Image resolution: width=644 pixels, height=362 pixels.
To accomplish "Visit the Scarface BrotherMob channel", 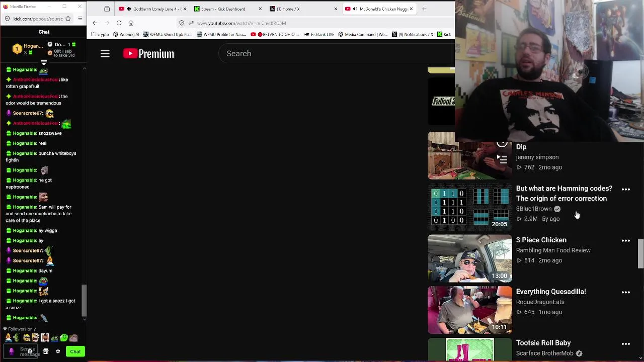I will pyautogui.click(x=544, y=353).
